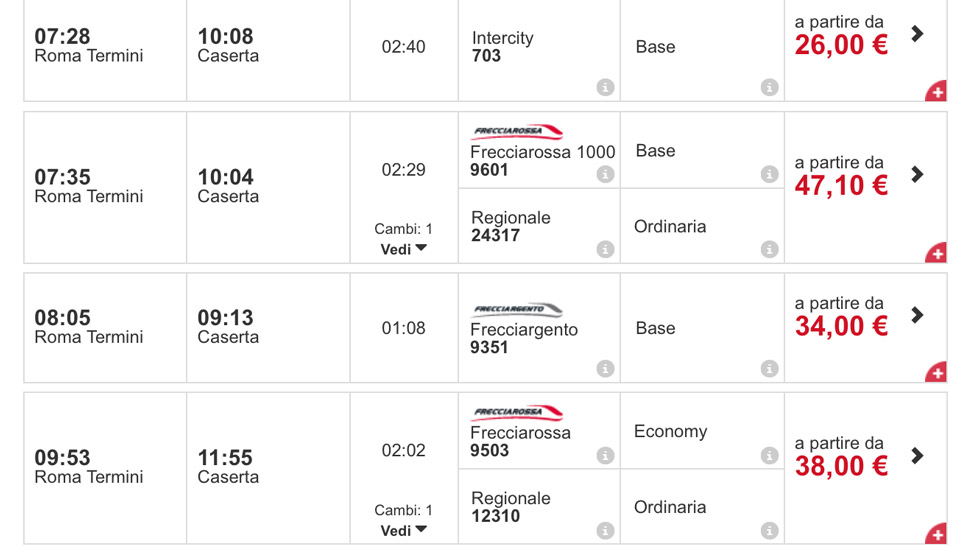Open details arrow for 38,00 € fare

[917, 456]
